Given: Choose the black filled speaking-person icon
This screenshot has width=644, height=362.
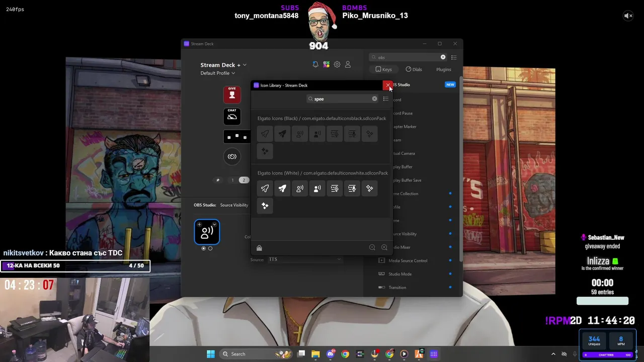Looking at the screenshot, I should [x=317, y=134].
